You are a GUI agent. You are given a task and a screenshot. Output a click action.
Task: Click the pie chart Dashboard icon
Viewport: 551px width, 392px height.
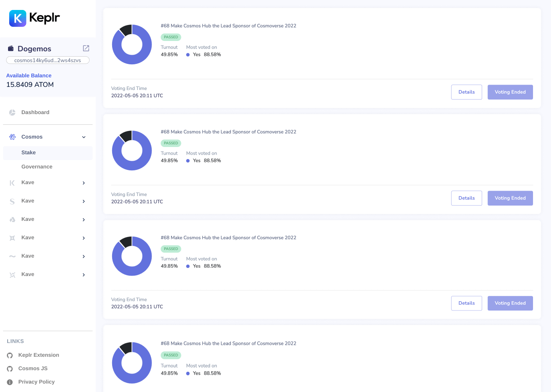point(12,112)
